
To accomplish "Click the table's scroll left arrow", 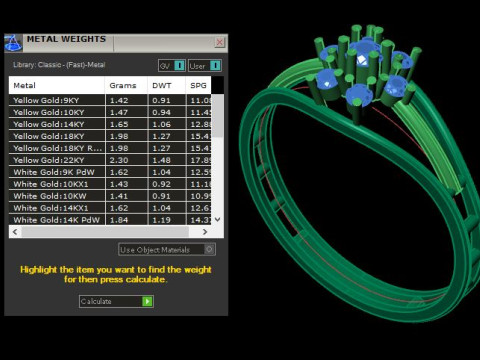I will (15, 232).
